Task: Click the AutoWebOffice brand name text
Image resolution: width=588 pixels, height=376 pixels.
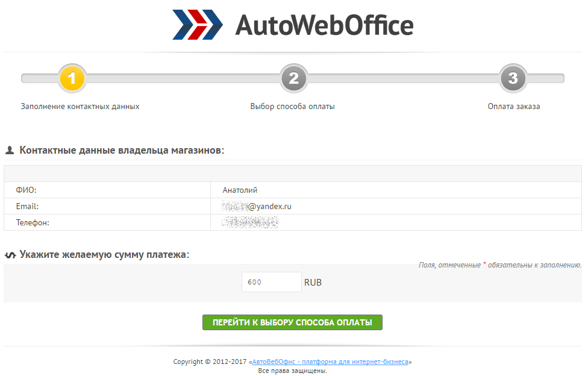Action: 324,25
